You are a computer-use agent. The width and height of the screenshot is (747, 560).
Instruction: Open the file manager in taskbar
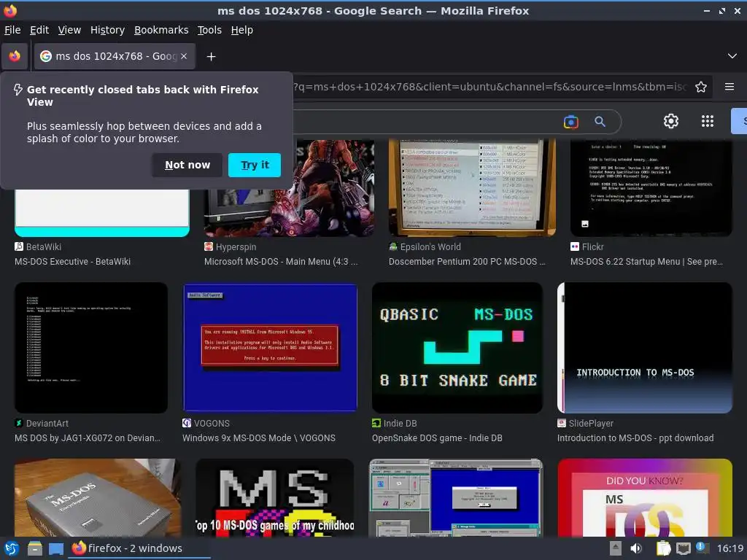tap(35, 548)
